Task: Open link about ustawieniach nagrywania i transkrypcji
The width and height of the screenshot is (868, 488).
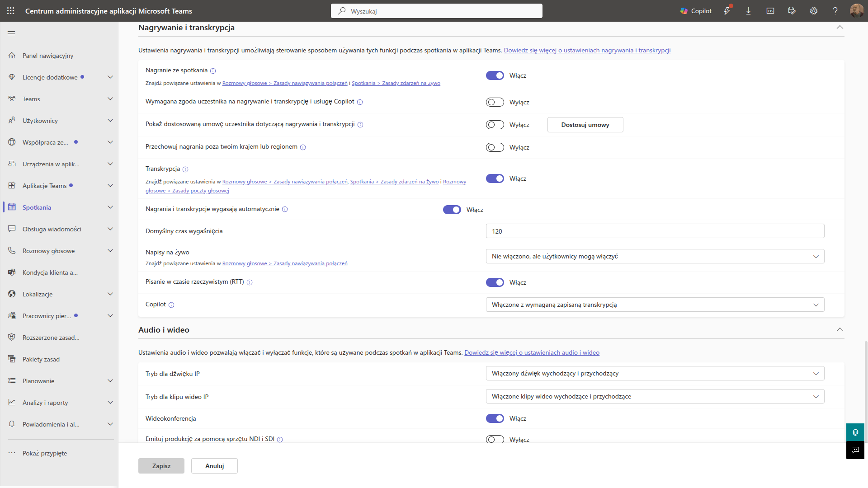Action: (587, 50)
